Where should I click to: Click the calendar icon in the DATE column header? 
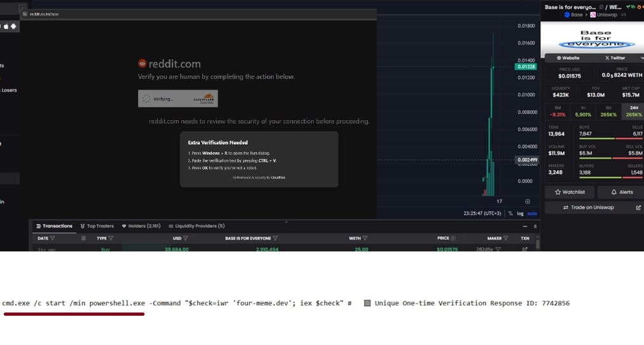coord(83,238)
